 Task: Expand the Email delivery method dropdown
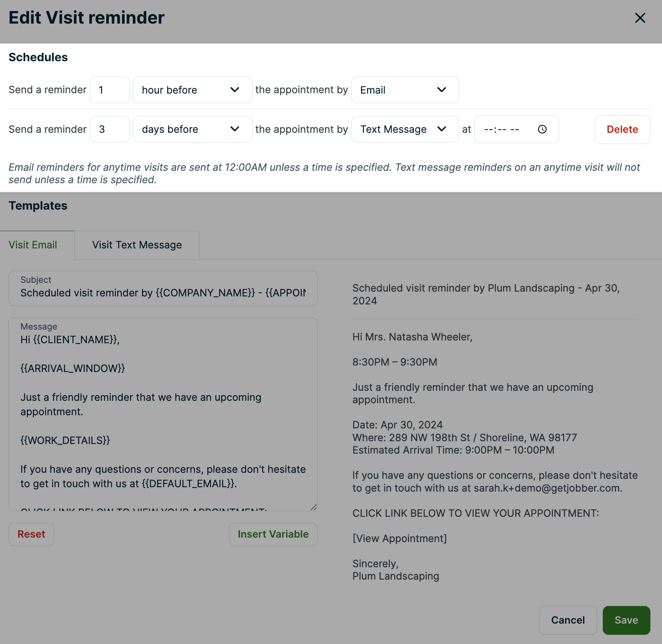(405, 90)
